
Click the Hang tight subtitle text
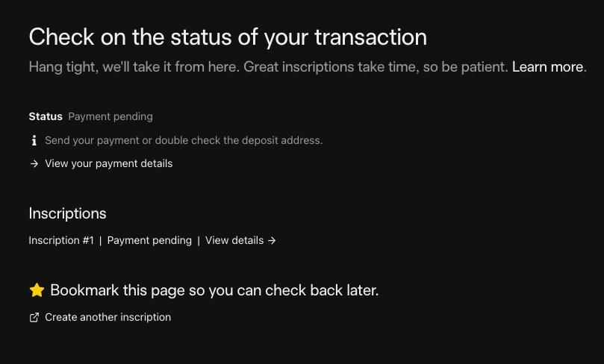click(x=269, y=67)
